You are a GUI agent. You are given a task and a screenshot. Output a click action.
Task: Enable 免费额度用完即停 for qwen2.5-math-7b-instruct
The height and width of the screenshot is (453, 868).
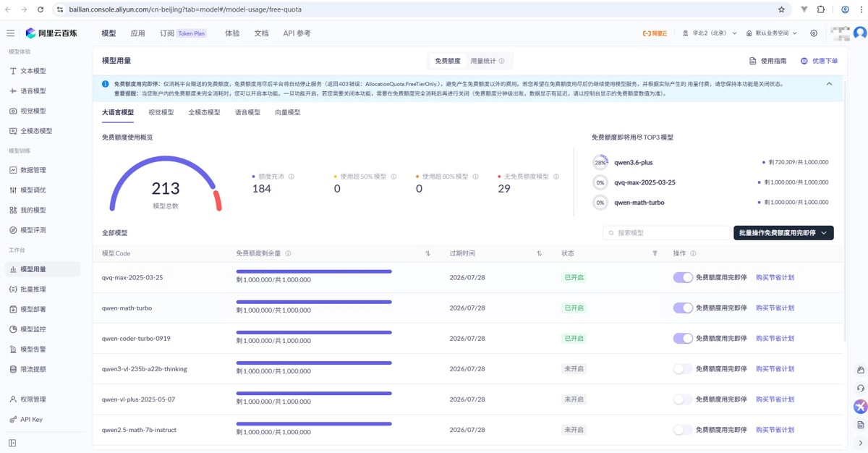pyautogui.click(x=683, y=430)
